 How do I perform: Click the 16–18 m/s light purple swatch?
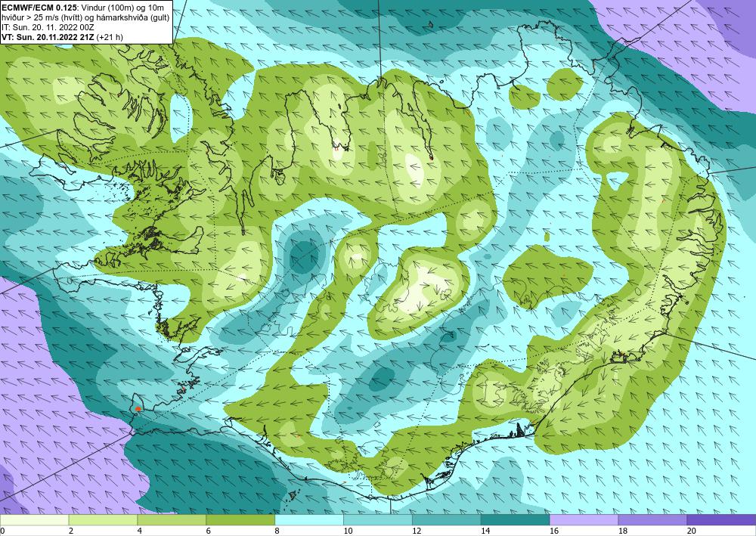click(584, 520)
